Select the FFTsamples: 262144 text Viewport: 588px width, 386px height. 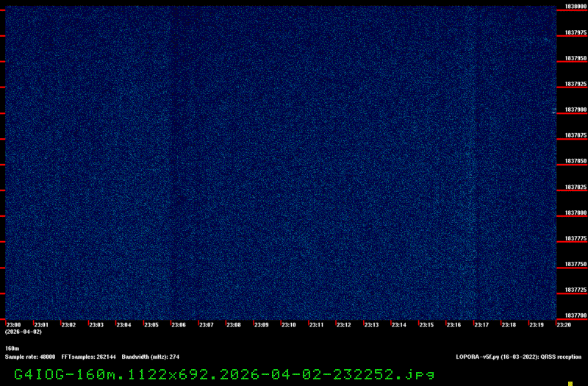click(x=88, y=357)
